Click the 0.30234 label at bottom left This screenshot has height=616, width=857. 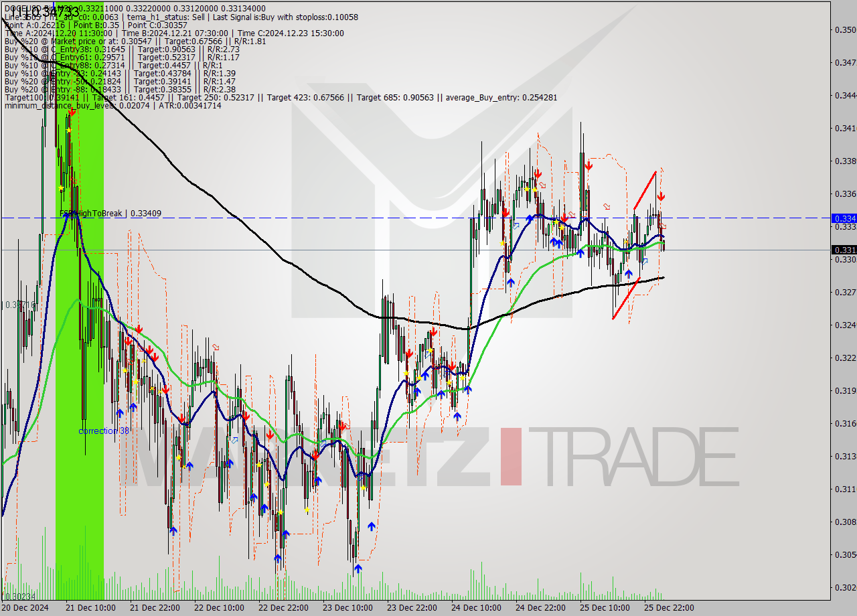[x=20, y=596]
